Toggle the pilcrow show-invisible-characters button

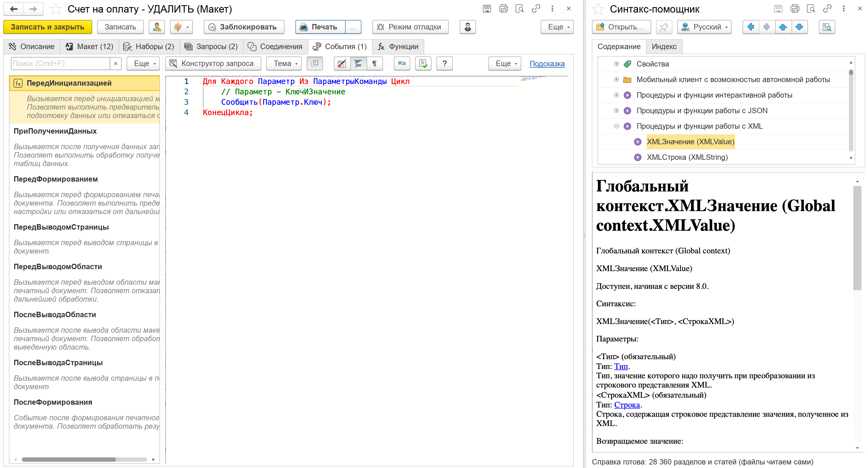(x=374, y=63)
